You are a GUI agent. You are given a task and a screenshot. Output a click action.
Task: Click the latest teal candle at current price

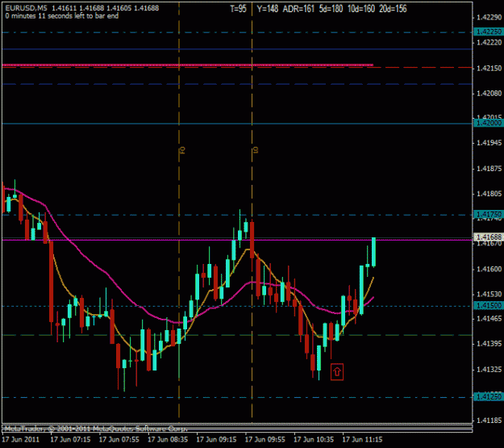pyautogui.click(x=374, y=252)
